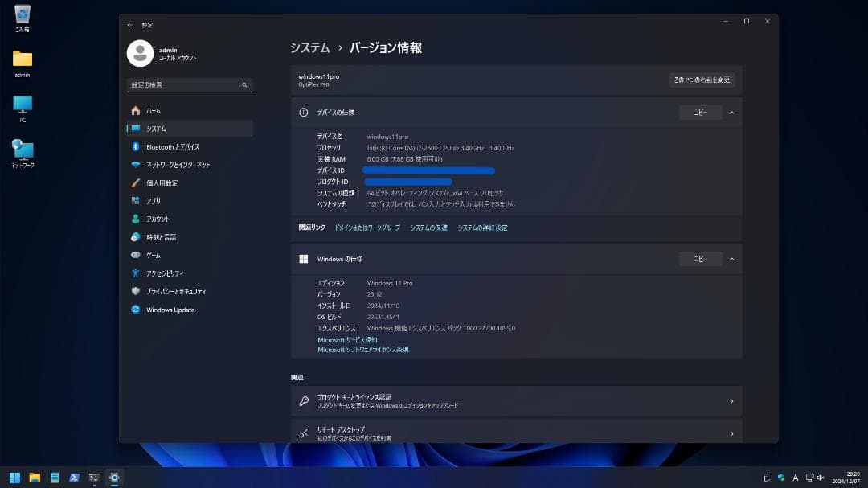This screenshot has width=868, height=488.
Task: Open Windows Update from the sidebar
Action: coord(170,310)
